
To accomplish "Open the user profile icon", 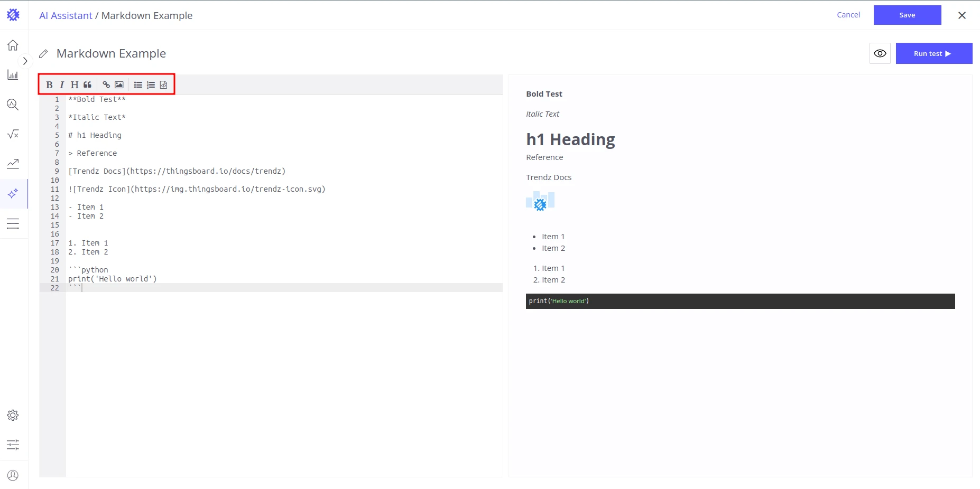I will coord(13,475).
